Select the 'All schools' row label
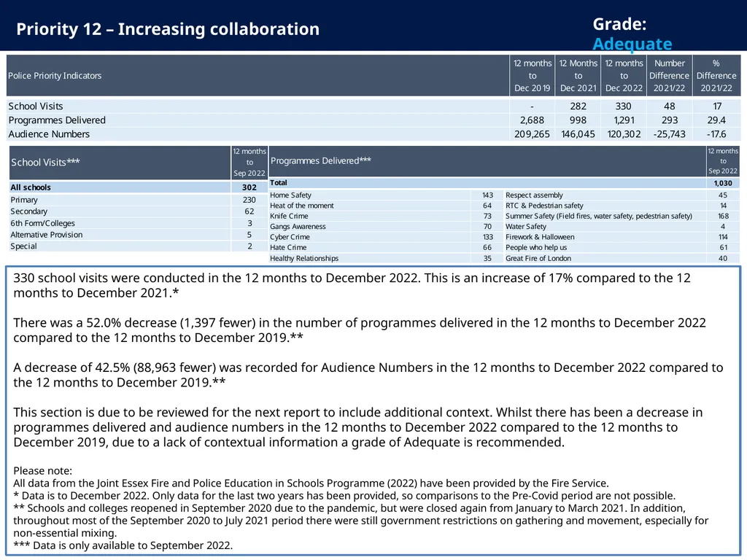Screen dimensions: 747x560 coord(31,187)
